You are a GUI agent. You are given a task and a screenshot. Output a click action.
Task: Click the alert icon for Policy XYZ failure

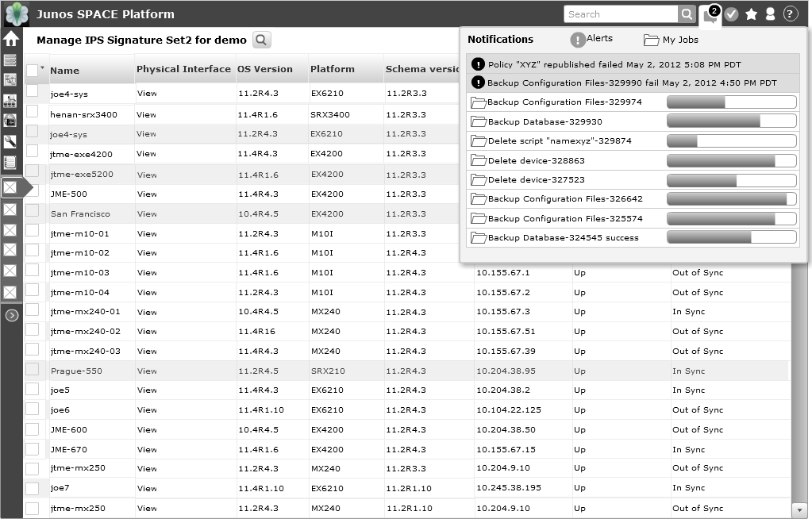[x=478, y=64]
